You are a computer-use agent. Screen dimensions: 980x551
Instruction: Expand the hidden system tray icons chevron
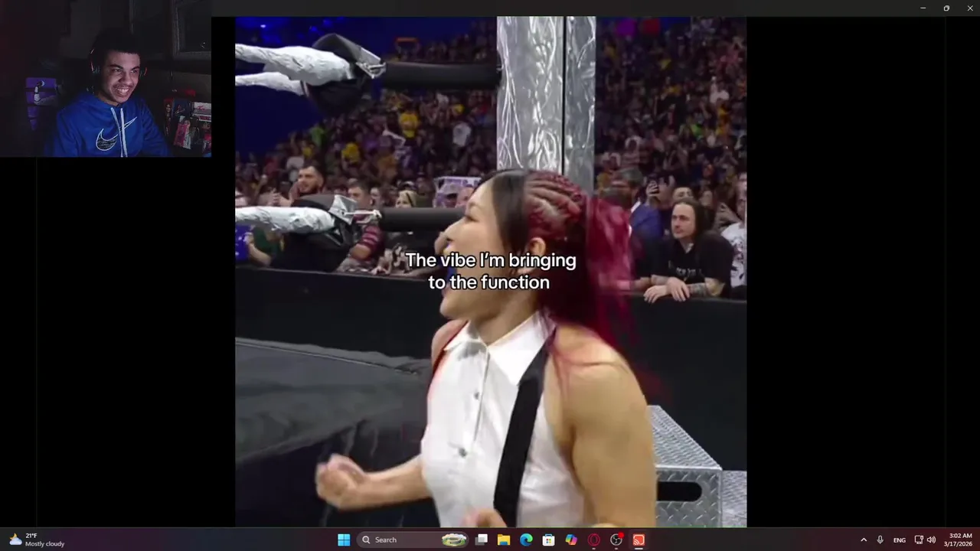click(864, 540)
